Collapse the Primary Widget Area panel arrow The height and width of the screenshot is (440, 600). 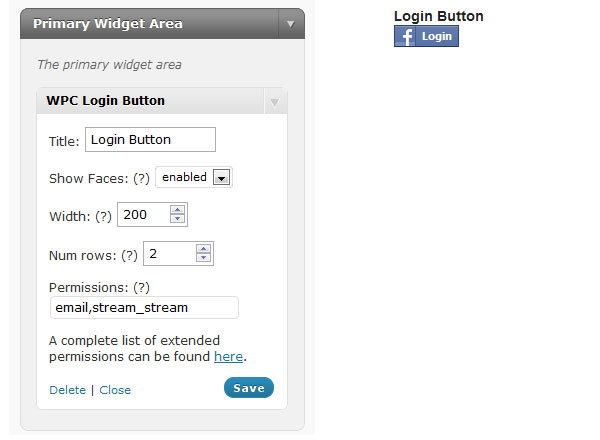click(x=291, y=24)
